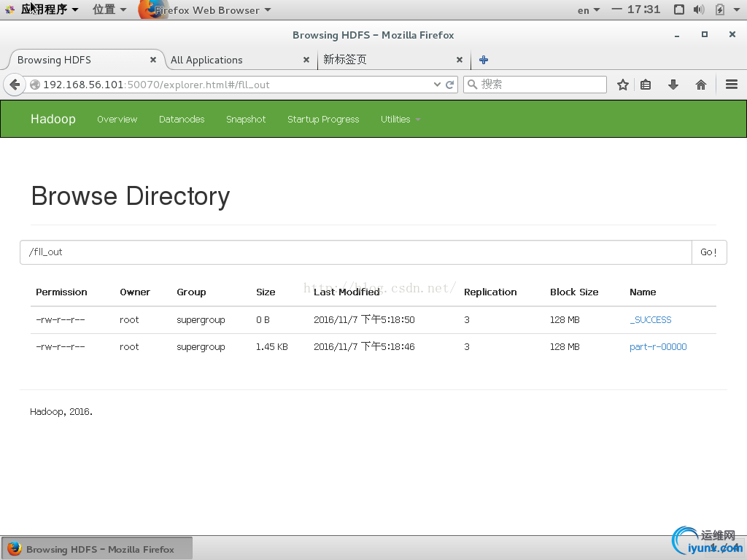This screenshot has height=560, width=747.
Task: Go to home page via house icon
Action: [x=700, y=85]
